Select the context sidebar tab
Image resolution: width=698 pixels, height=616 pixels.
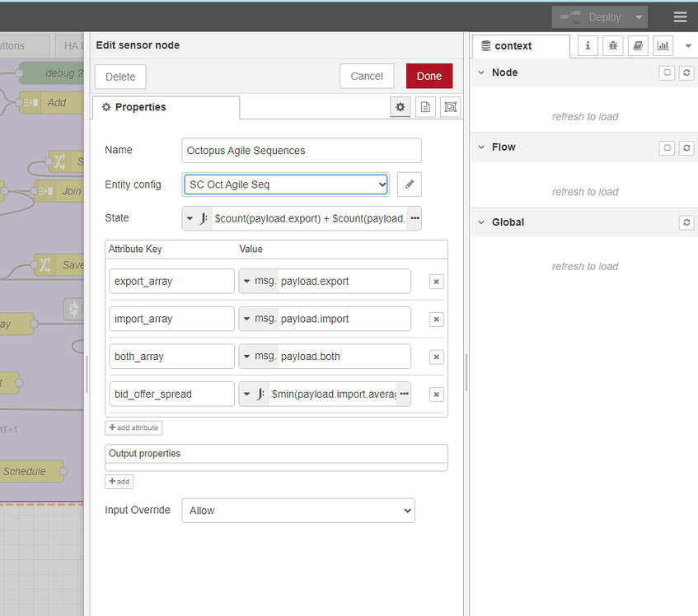[x=520, y=45]
